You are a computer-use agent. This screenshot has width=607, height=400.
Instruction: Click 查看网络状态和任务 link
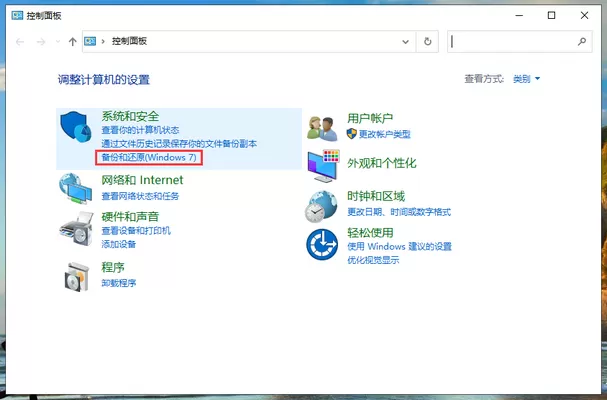[140, 196]
